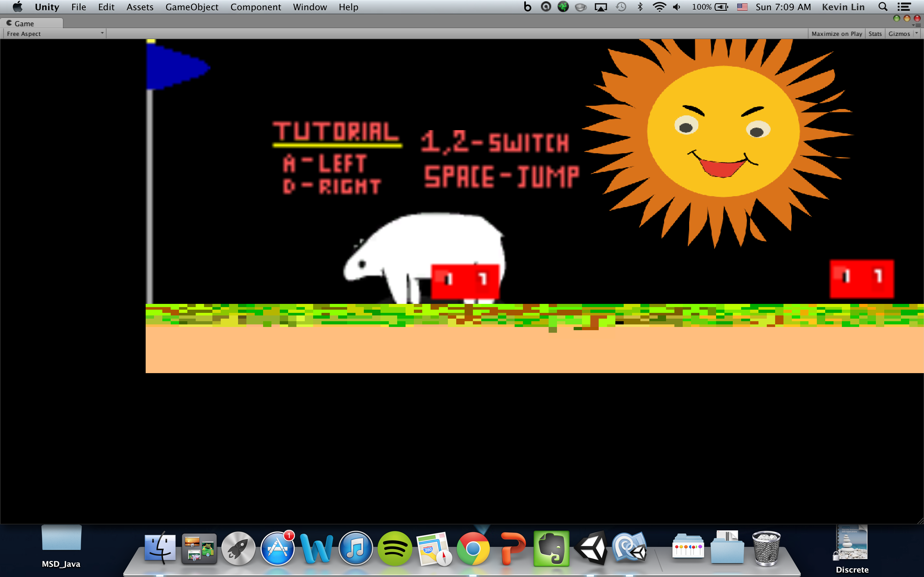Expand the Gizmos dropdown arrow

[x=916, y=33]
